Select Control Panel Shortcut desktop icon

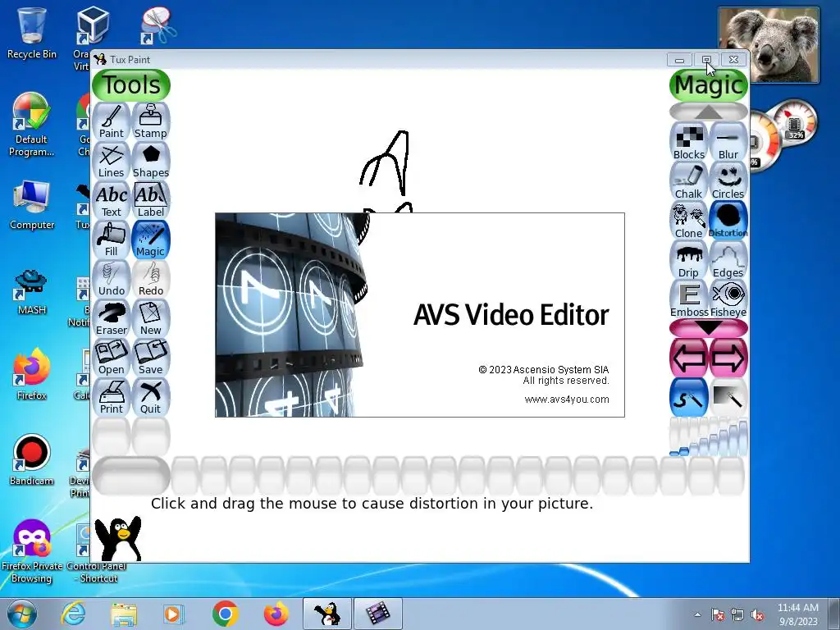click(97, 554)
